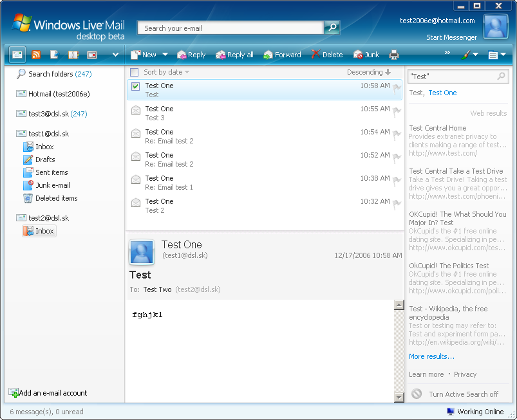Click envelope icon of 10:54 AM message
Viewport: 517px width, 420px height.
click(136, 133)
